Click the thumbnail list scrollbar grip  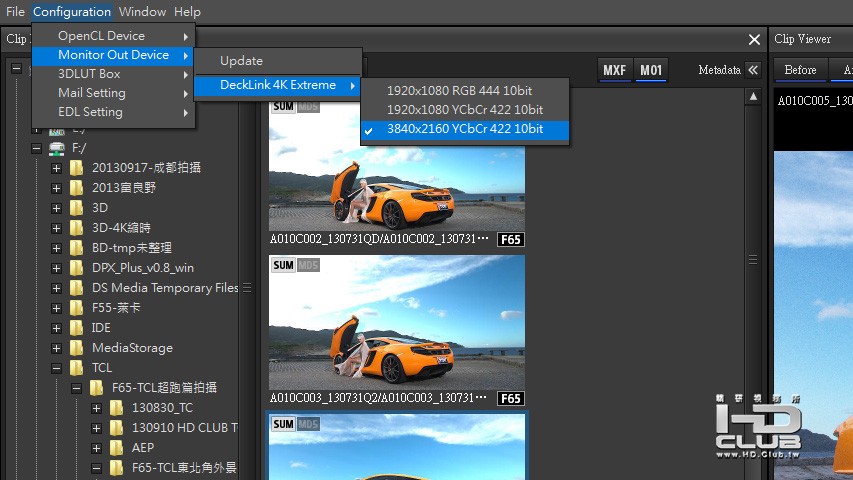(753, 259)
